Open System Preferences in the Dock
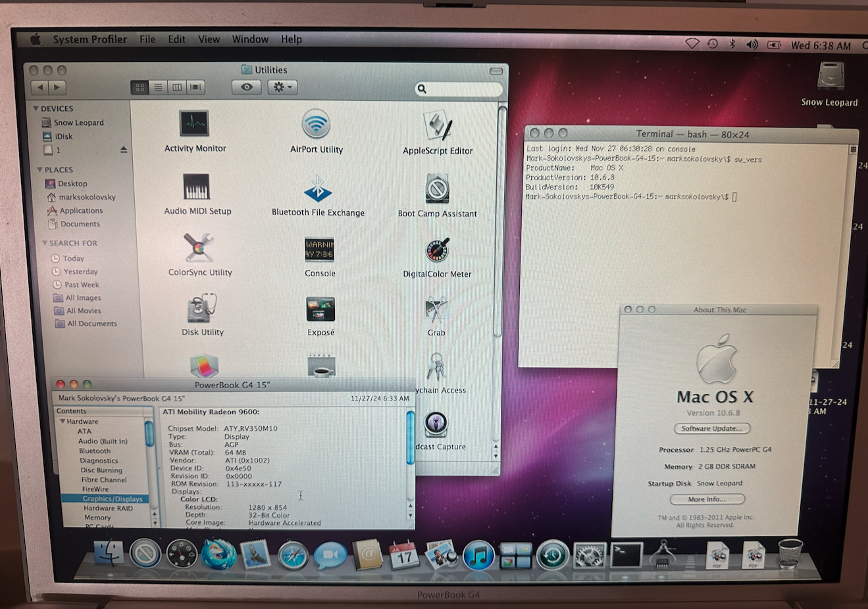 tap(589, 556)
